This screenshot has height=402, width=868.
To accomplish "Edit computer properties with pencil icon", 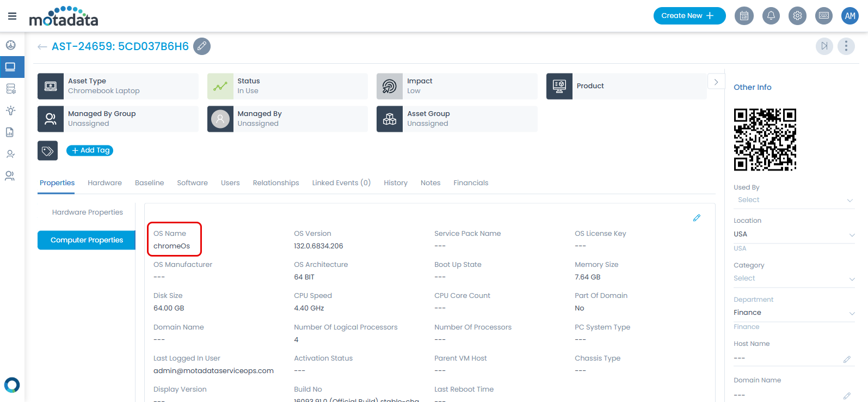I will 697,218.
